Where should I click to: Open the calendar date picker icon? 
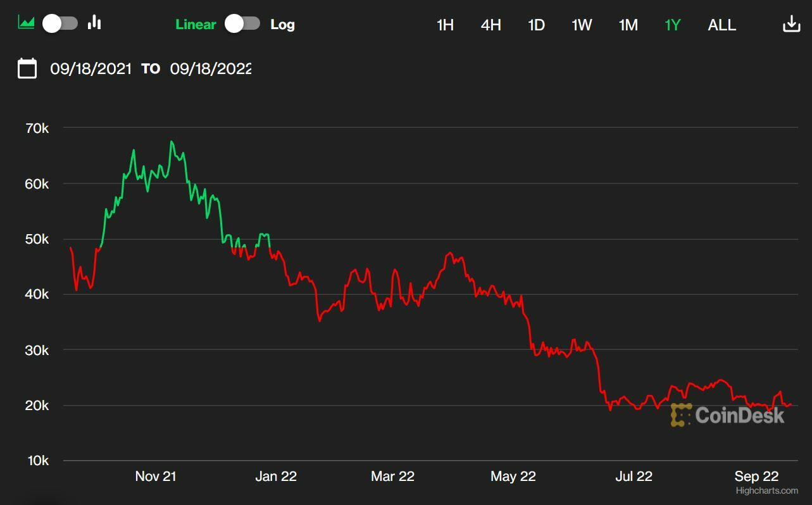[x=27, y=68]
